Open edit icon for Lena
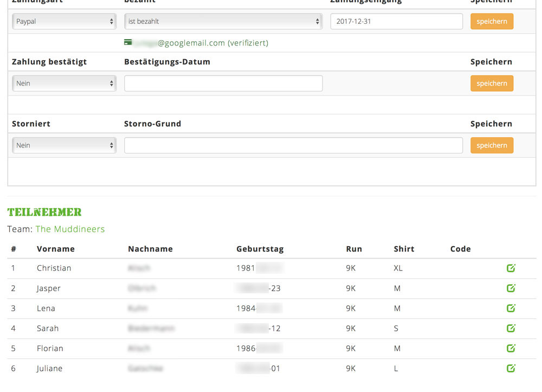Image resolution: width=542 pixels, height=392 pixels. tap(511, 308)
